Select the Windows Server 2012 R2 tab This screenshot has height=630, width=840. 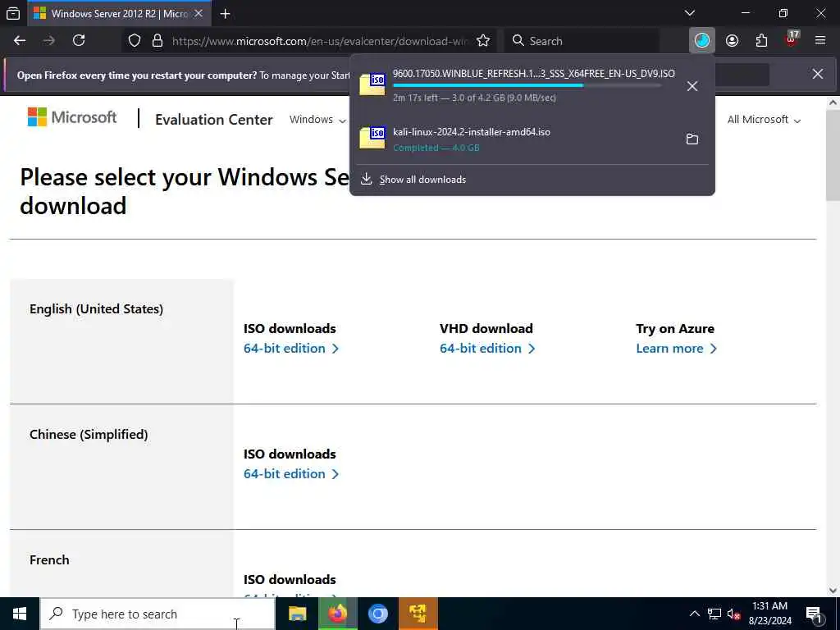coord(119,14)
